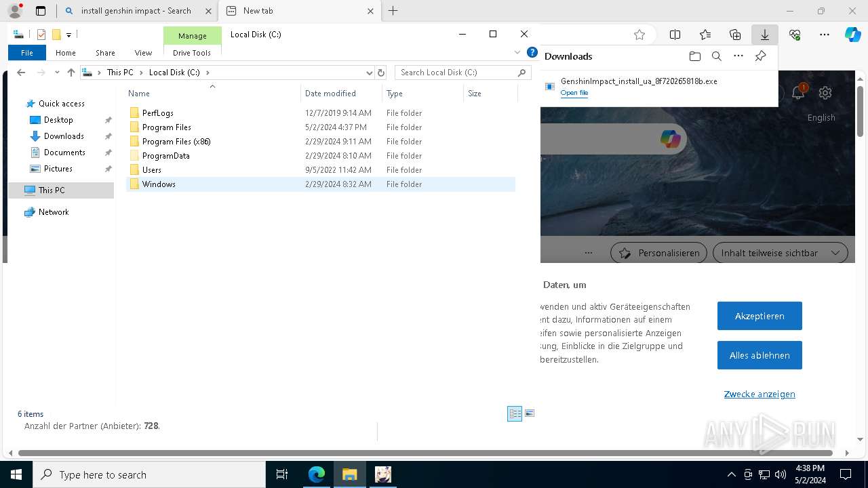Refresh the Local Disk (C:) folder

381,73
